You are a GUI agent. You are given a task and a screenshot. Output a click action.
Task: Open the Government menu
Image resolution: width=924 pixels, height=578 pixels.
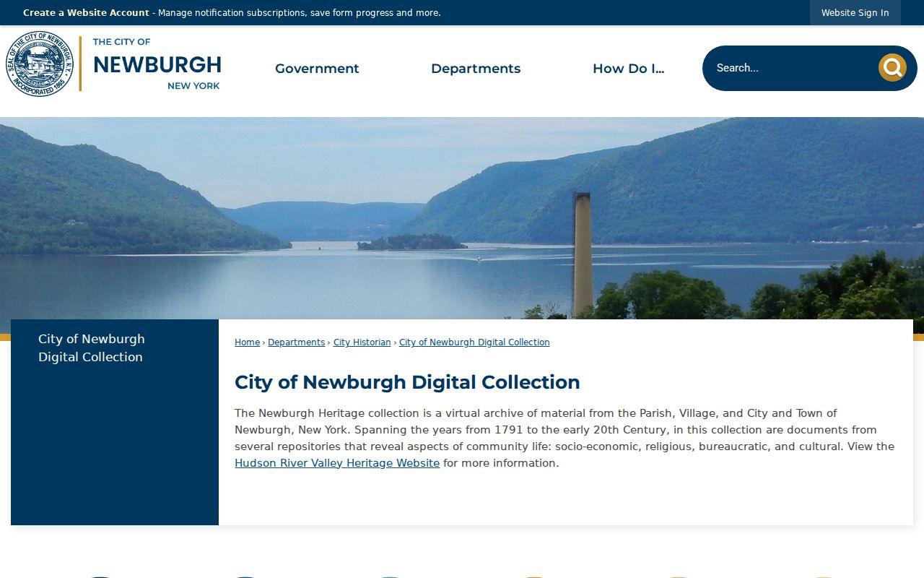click(x=317, y=69)
